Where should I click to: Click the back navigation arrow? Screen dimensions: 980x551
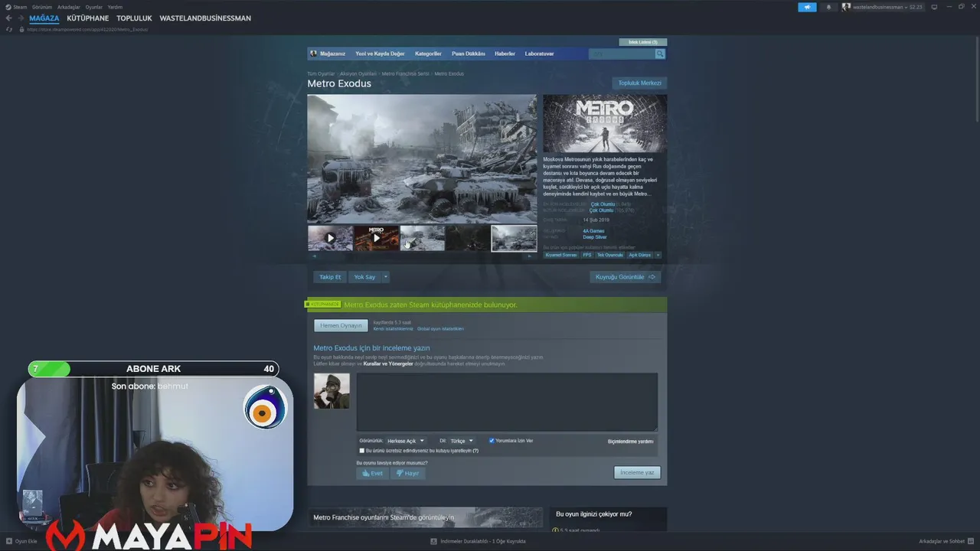[8, 18]
